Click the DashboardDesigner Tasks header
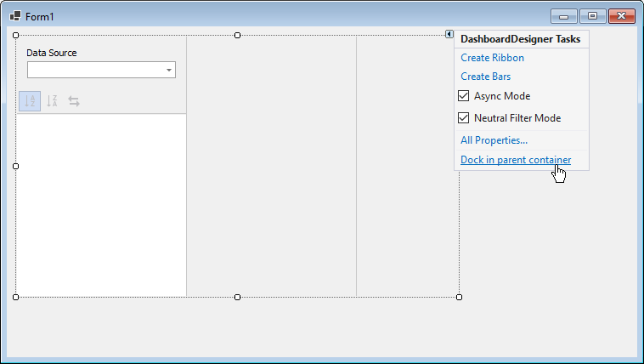 click(x=520, y=39)
